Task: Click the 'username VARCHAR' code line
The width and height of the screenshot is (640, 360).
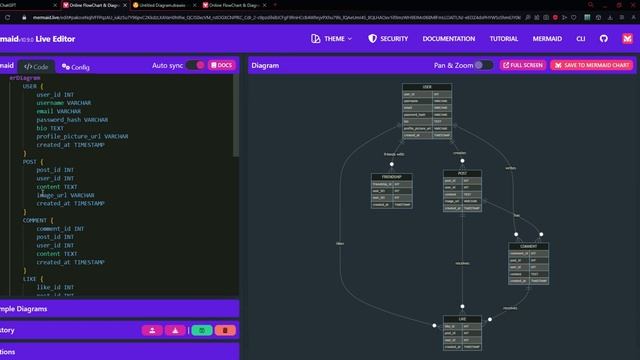Action: (64, 103)
